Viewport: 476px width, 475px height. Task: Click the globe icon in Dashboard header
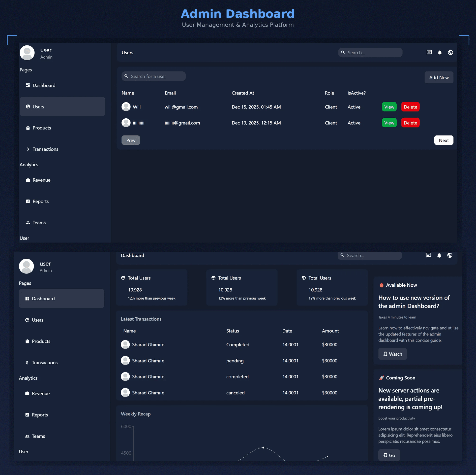(449, 255)
